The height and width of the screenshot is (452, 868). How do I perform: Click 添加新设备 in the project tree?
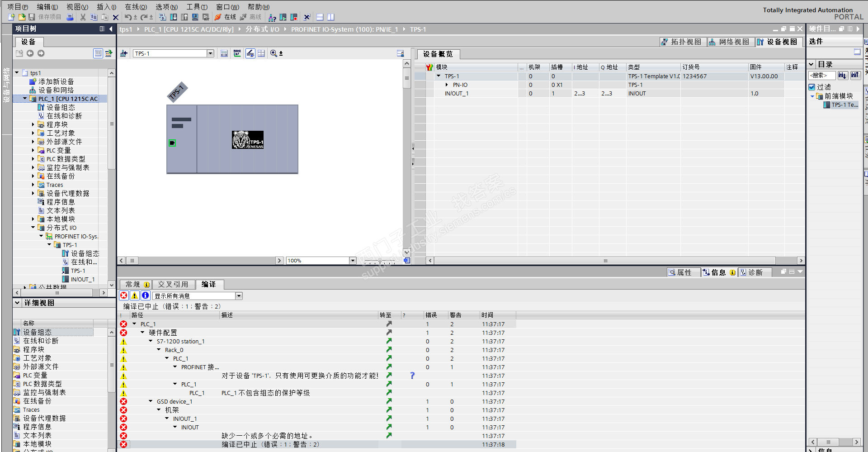(56, 81)
